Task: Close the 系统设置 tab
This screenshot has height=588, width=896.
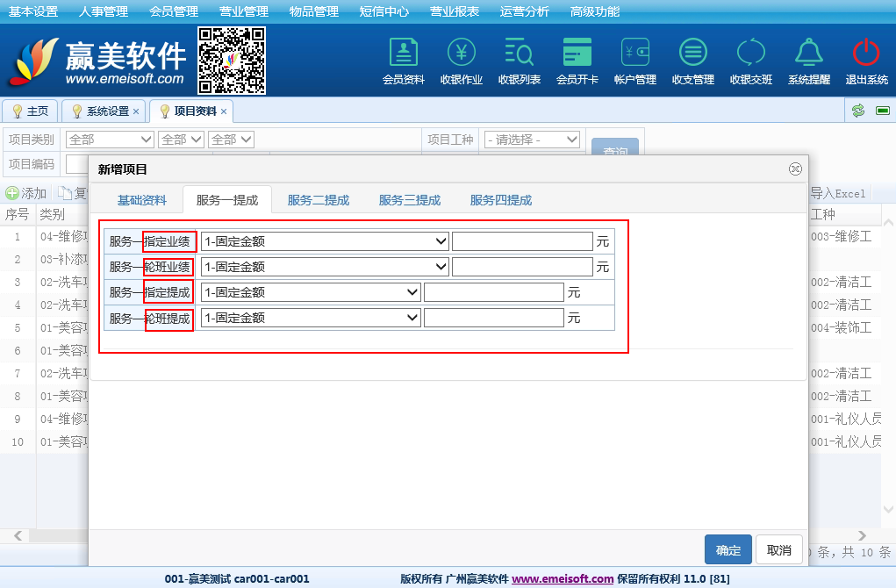Action: [x=136, y=111]
